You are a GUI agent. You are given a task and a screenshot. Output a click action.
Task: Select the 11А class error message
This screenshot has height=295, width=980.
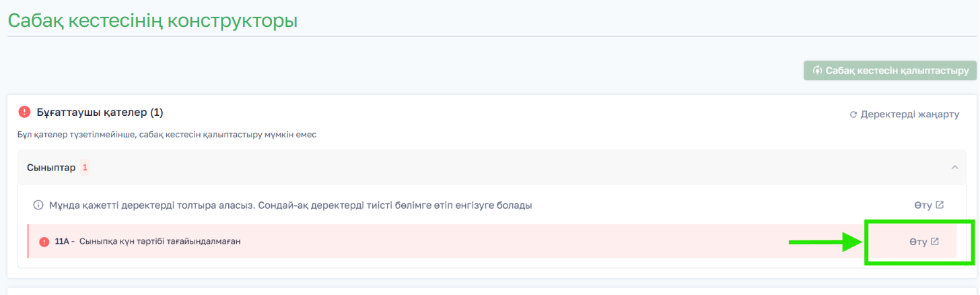tap(148, 241)
